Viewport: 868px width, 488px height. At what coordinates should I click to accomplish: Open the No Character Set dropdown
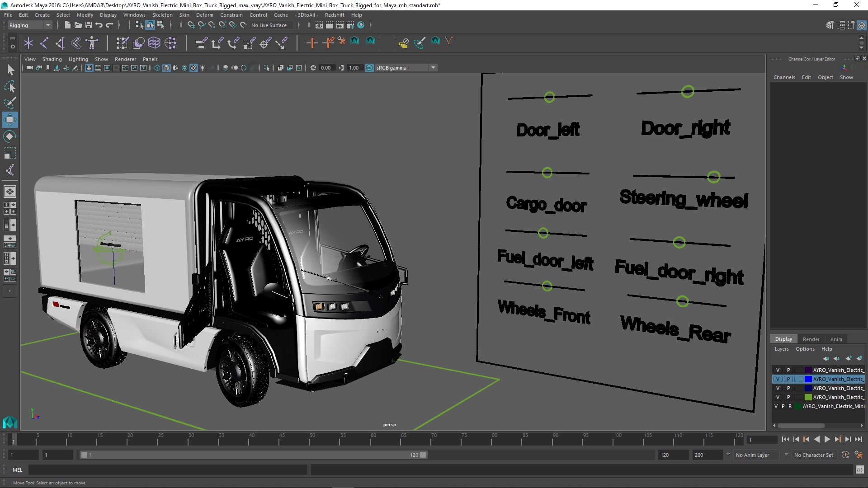tap(814, 455)
